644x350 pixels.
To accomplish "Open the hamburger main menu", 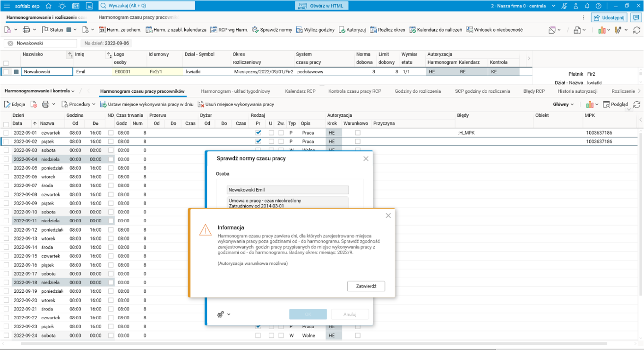I will pos(7,6).
